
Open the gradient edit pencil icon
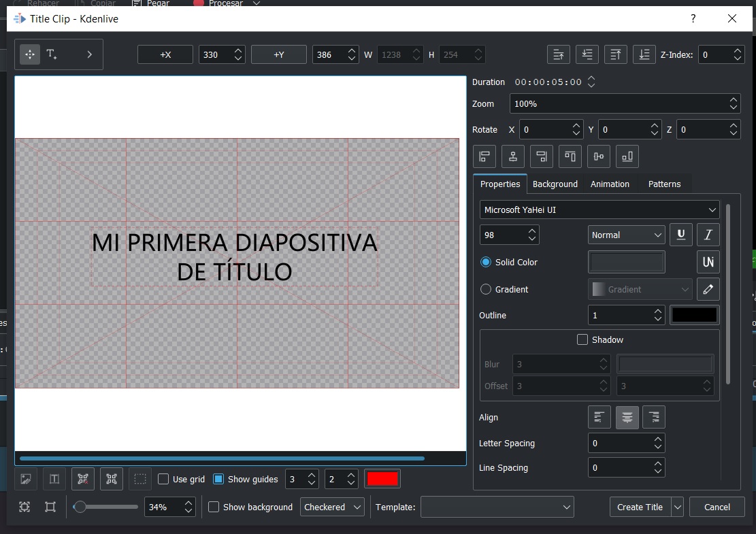708,289
